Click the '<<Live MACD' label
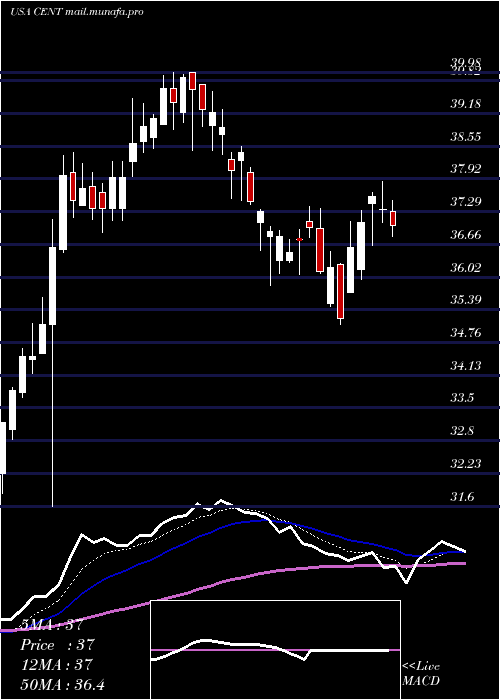 click(421, 673)
